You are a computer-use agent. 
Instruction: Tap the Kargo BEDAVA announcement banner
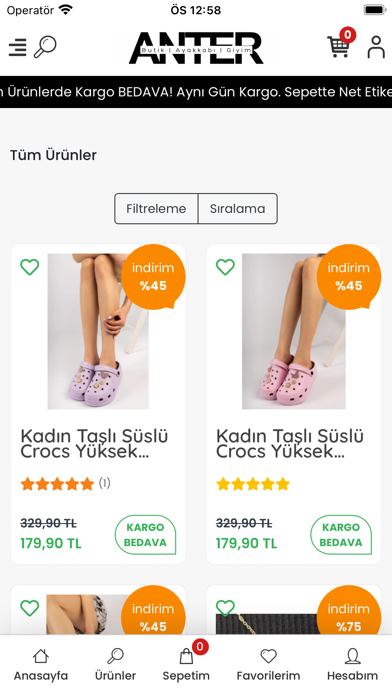coord(196,92)
